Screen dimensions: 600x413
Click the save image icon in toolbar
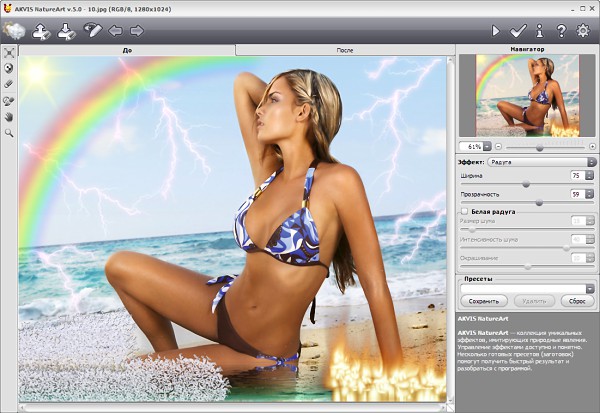point(67,31)
